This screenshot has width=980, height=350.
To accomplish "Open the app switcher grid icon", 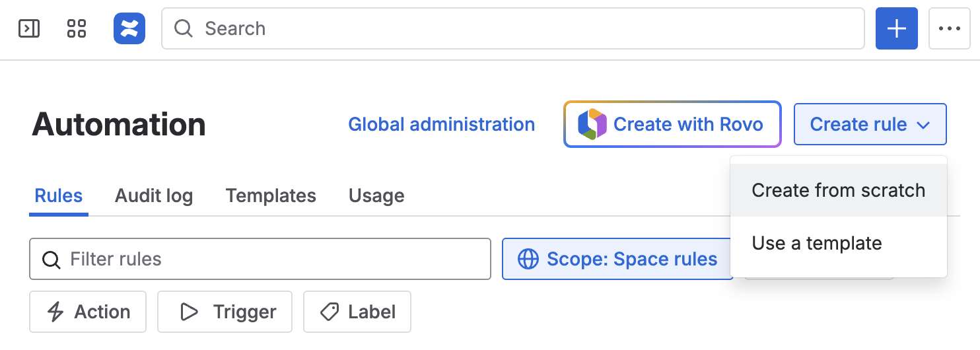I will [x=77, y=28].
